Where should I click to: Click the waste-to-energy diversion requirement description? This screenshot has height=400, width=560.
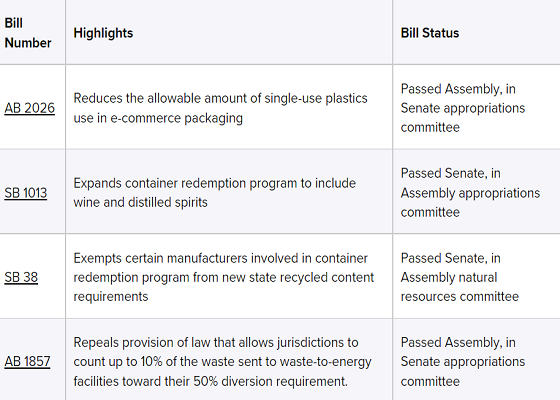[222, 362]
